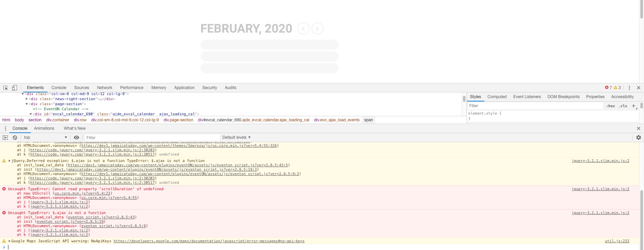
Task: Open the Computed styles tab
Action: coord(497,97)
